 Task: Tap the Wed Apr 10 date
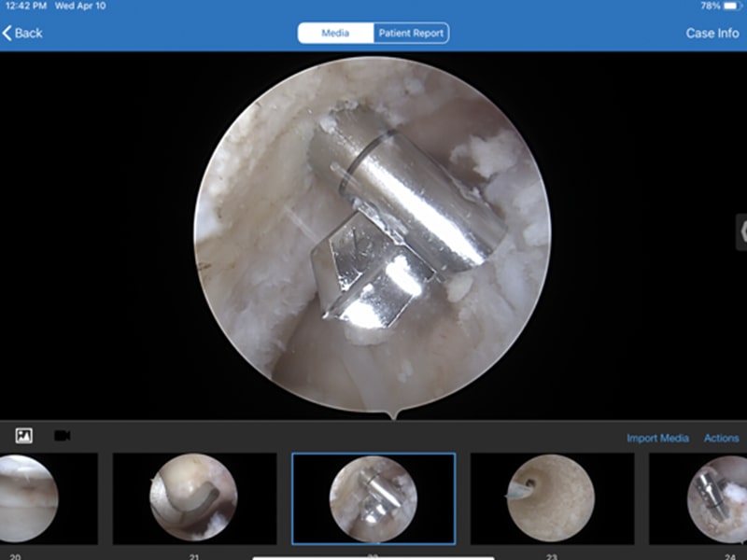coord(80,7)
